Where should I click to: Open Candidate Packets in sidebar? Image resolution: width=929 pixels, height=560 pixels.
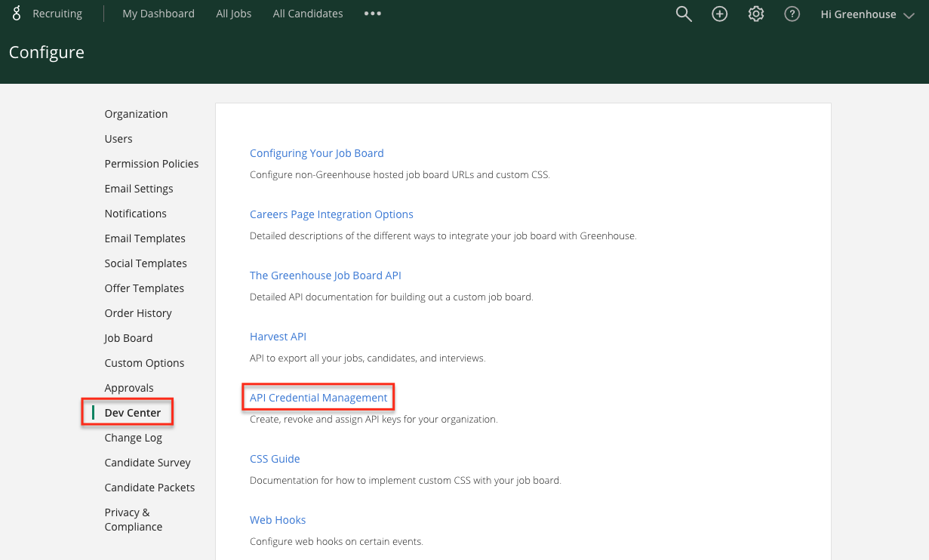149,488
